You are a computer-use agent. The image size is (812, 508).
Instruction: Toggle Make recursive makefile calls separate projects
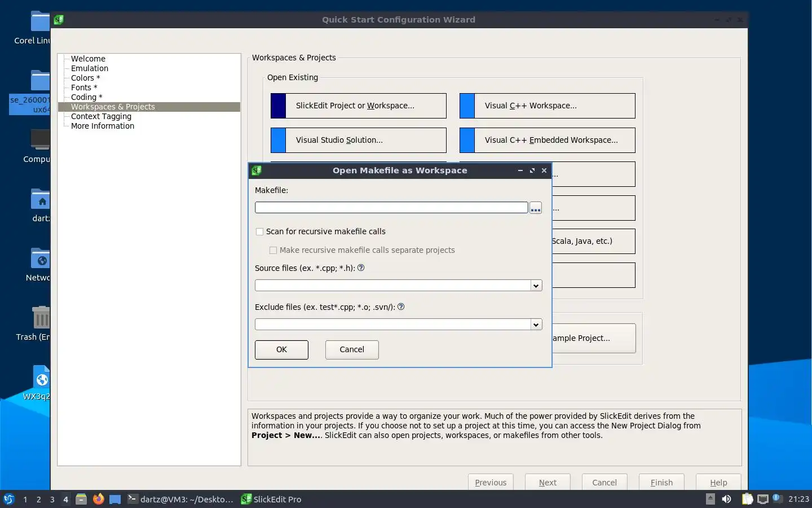pyautogui.click(x=273, y=250)
